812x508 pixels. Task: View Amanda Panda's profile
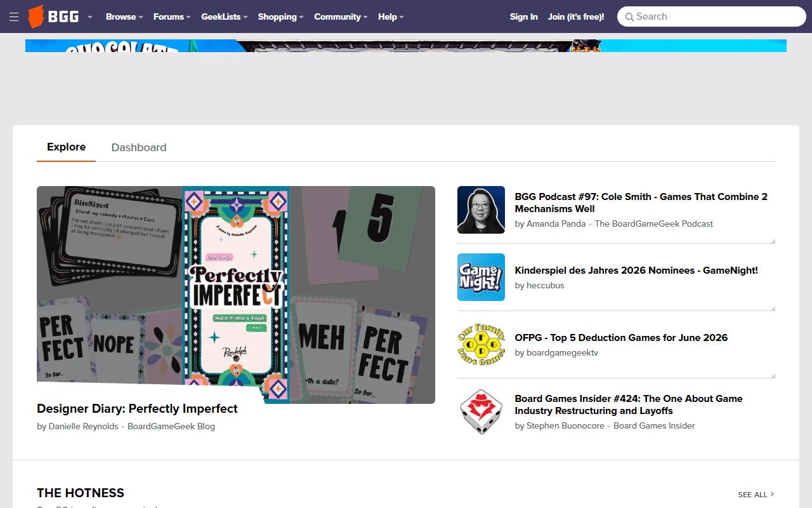556,224
